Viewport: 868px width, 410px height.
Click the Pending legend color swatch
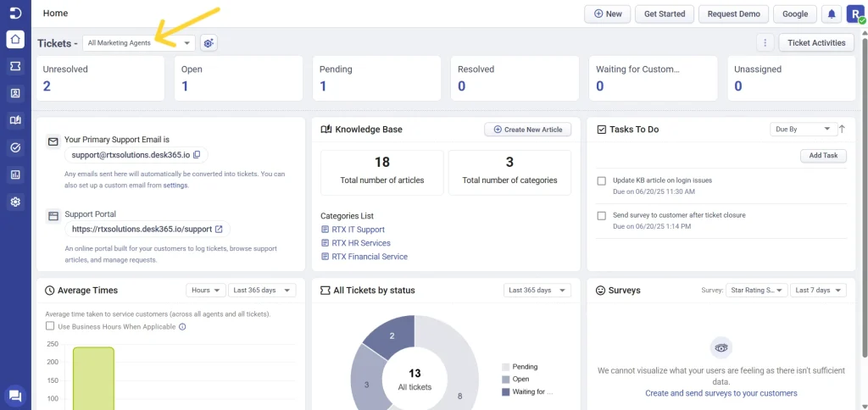point(505,367)
